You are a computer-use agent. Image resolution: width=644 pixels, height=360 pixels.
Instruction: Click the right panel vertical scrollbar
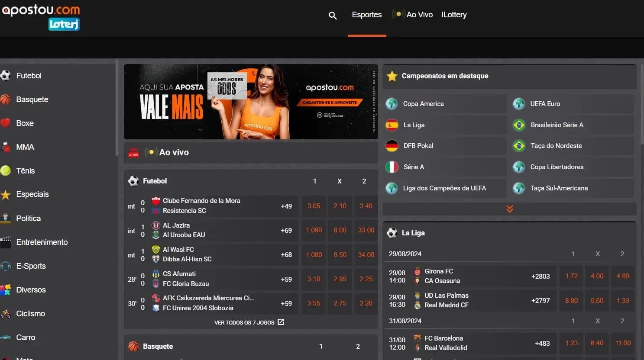click(x=642, y=104)
